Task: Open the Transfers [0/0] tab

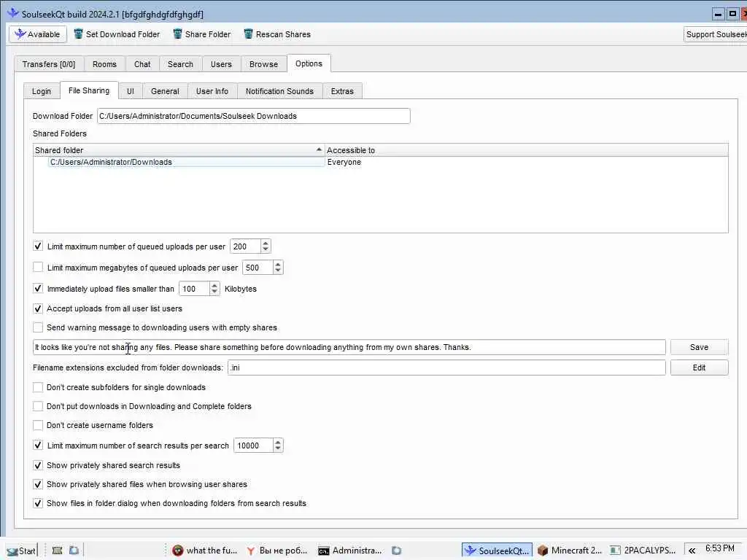Action: [49, 64]
